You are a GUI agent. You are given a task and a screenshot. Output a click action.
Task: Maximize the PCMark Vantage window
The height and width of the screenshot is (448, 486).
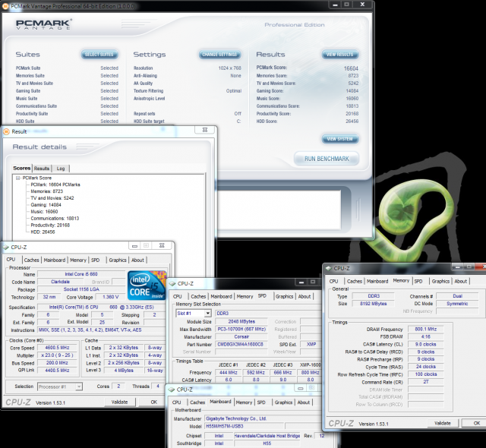[x=346, y=5]
